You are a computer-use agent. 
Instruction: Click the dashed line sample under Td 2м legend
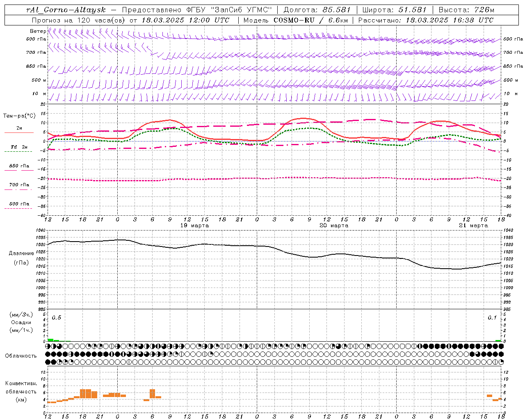pos(18,152)
